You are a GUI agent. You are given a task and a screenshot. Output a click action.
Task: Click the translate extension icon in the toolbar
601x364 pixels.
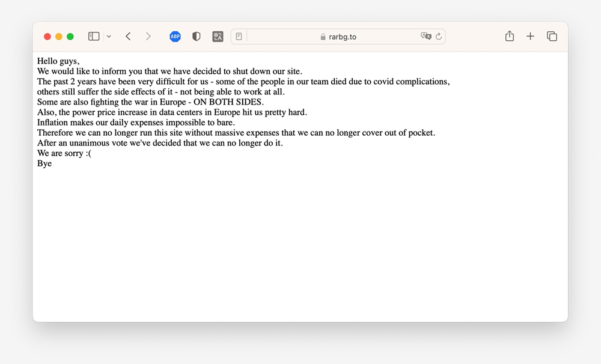pyautogui.click(x=218, y=37)
